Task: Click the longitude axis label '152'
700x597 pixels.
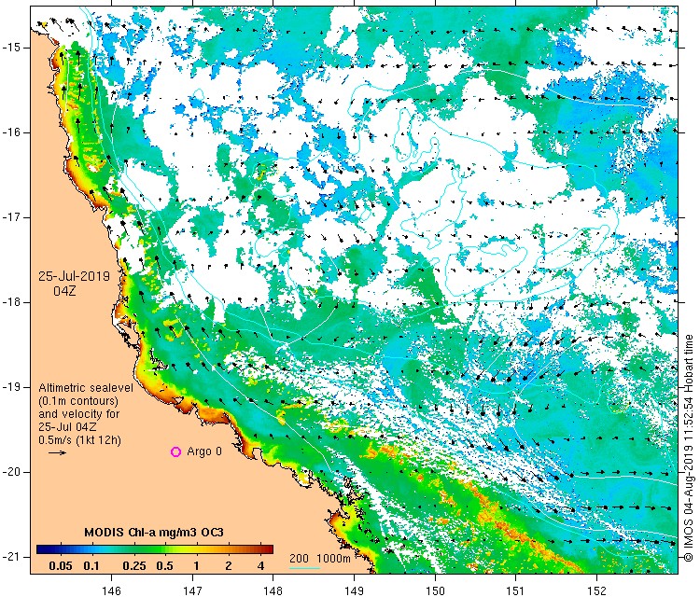Action: (x=596, y=590)
